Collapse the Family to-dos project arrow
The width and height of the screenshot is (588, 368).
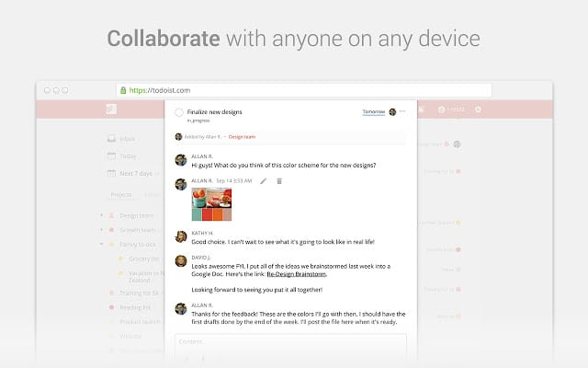click(x=101, y=244)
